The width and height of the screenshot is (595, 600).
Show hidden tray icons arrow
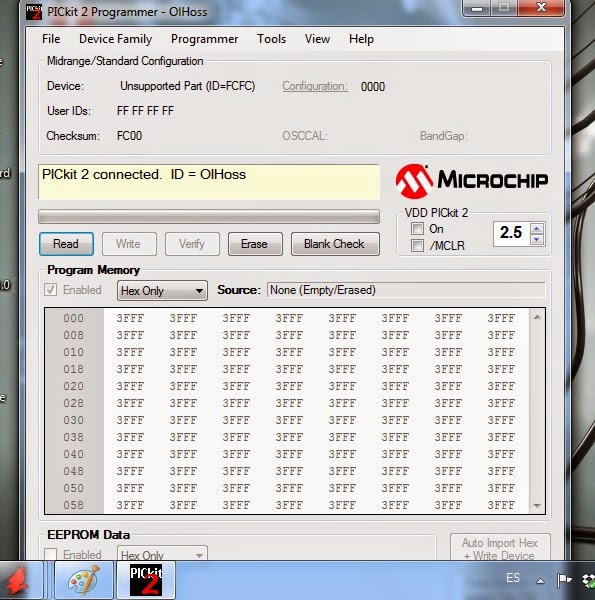click(x=540, y=581)
